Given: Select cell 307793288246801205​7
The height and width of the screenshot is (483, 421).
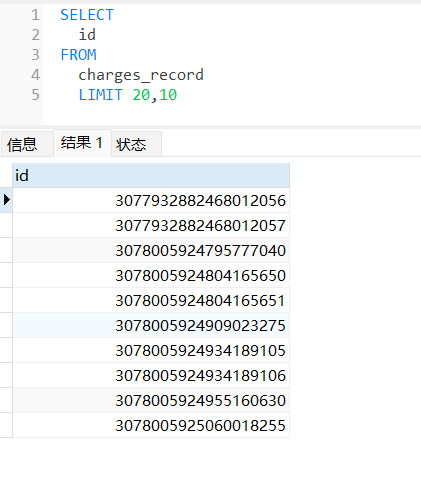Looking at the screenshot, I should coord(151,225).
